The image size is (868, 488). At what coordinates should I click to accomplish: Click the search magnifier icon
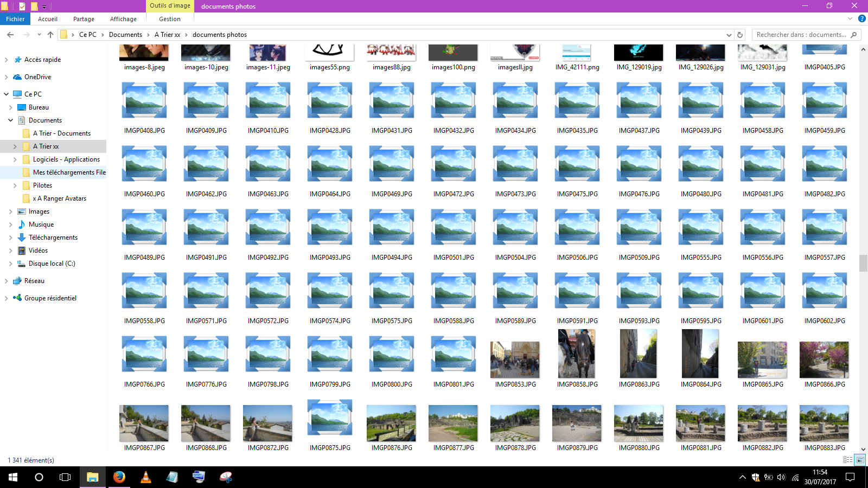click(x=854, y=35)
